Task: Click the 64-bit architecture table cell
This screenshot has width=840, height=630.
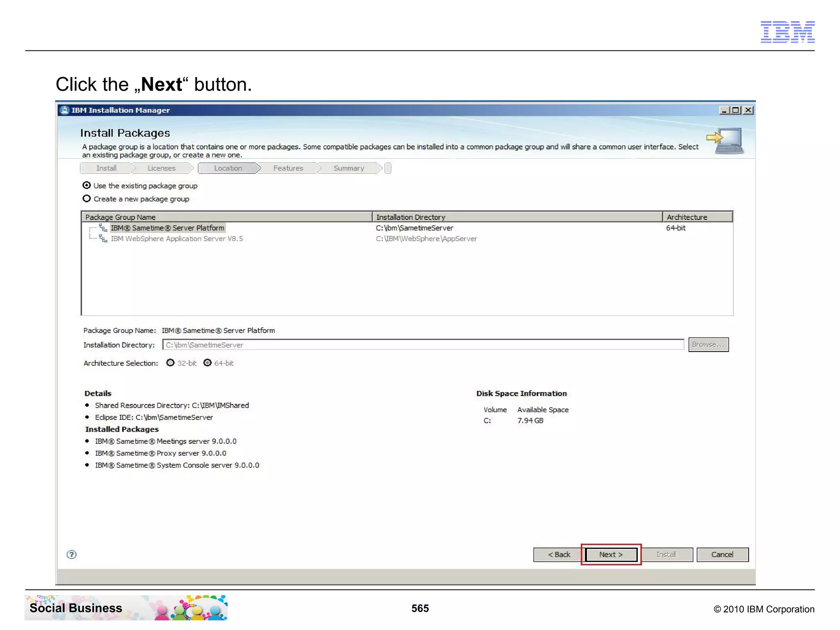Action: point(676,228)
